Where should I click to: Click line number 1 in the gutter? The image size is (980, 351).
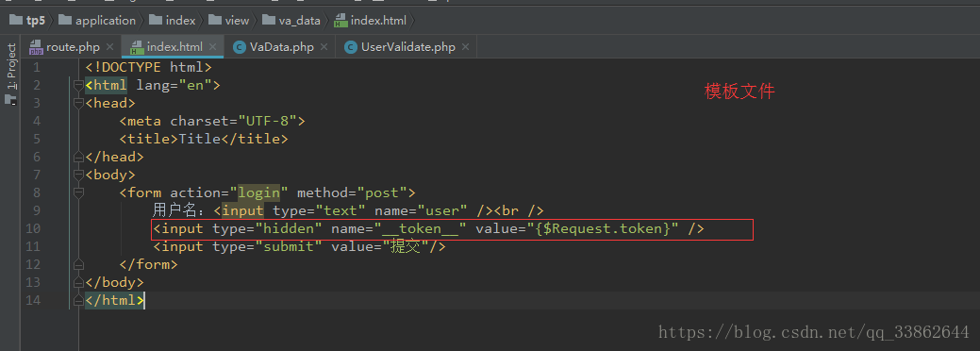(x=37, y=67)
